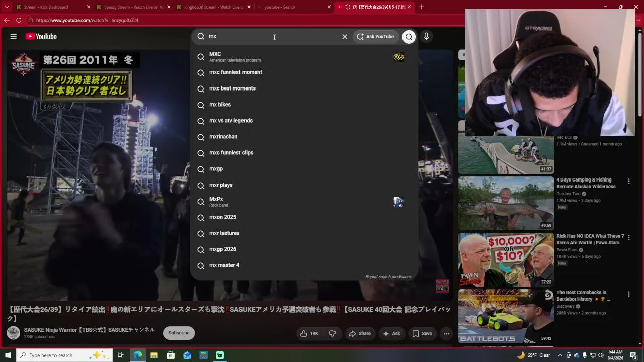Choose the "mxgp 2026" suggestion
Screen dimensions: 644x362
click(x=304, y=249)
